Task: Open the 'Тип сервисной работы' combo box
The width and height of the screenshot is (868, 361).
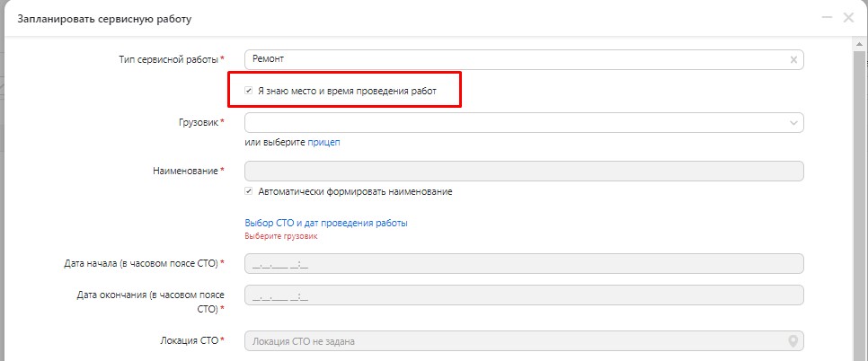Action: [512, 60]
